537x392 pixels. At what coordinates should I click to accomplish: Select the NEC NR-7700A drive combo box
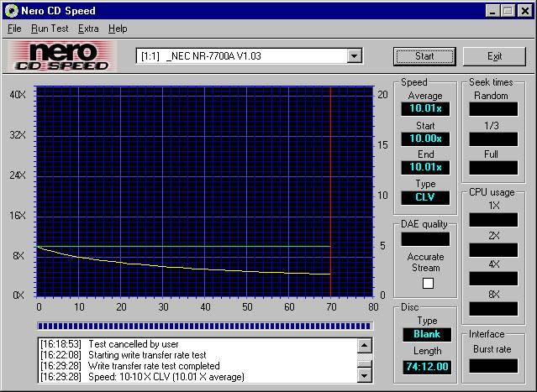tap(249, 56)
